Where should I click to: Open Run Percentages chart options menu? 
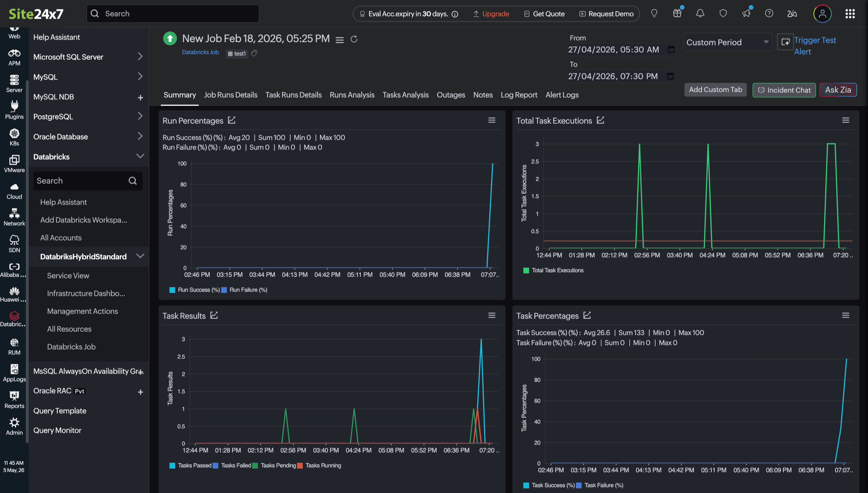click(492, 120)
